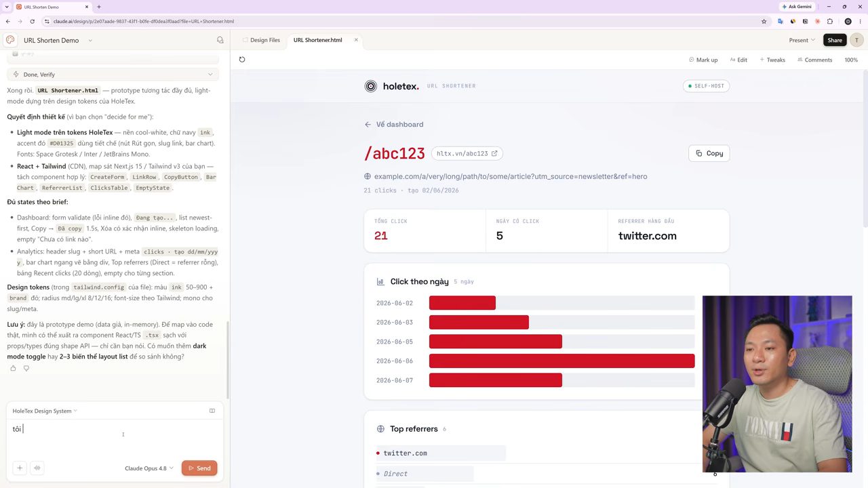This screenshot has width=868, height=488.
Task: Click the Claude logo icon in sidebar header
Action: pos(10,40)
